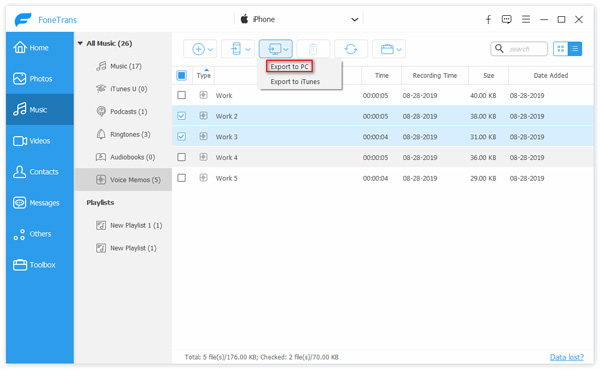Image resolution: width=600 pixels, height=370 pixels.
Task: Click the Playlists heading
Action: pos(100,202)
